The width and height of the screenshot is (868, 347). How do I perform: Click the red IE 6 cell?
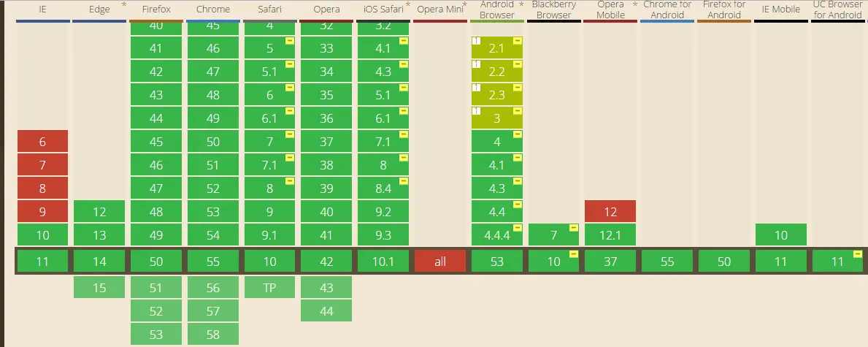tap(42, 141)
